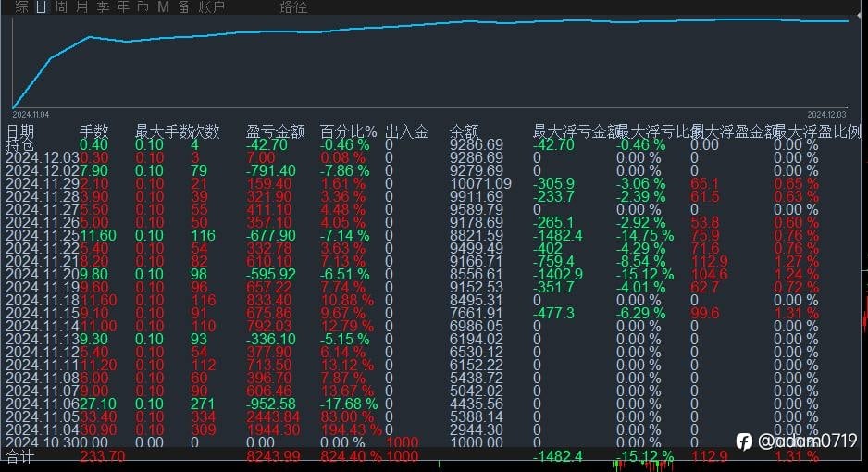Select the 2024.11.05 date row
This screenshot has height=472, width=868.
(x=43, y=416)
